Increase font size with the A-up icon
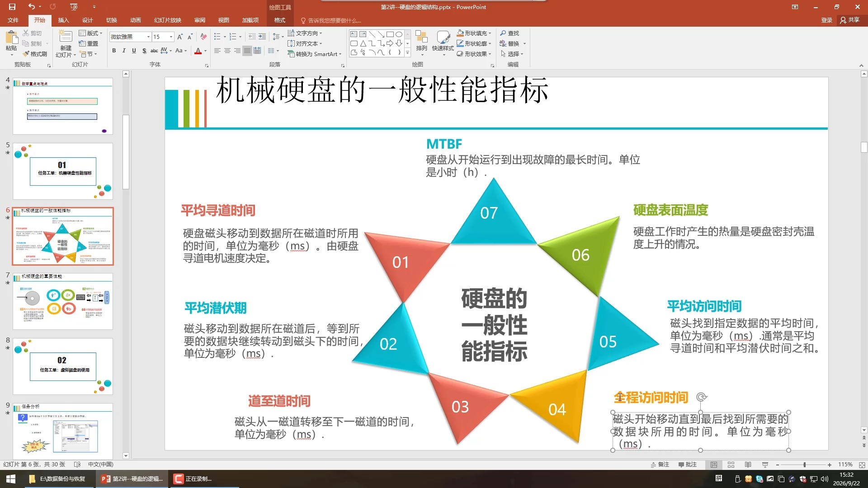 point(180,37)
